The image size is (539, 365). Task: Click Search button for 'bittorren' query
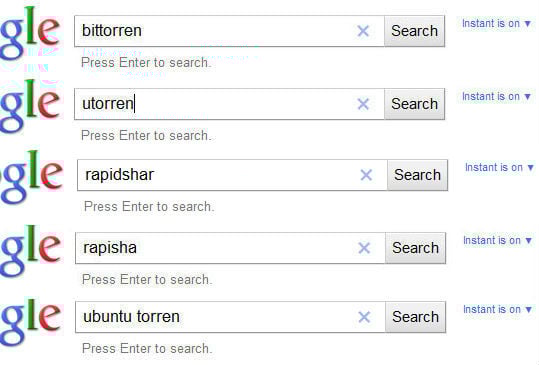[415, 31]
